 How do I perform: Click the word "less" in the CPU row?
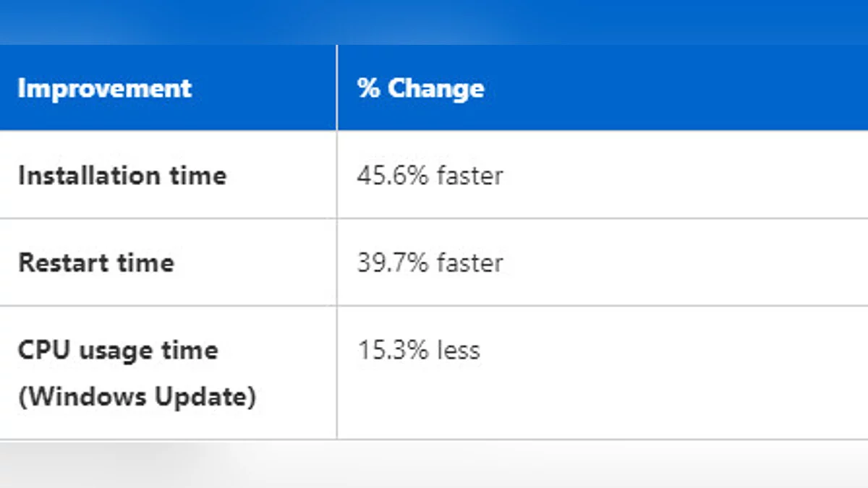click(459, 351)
